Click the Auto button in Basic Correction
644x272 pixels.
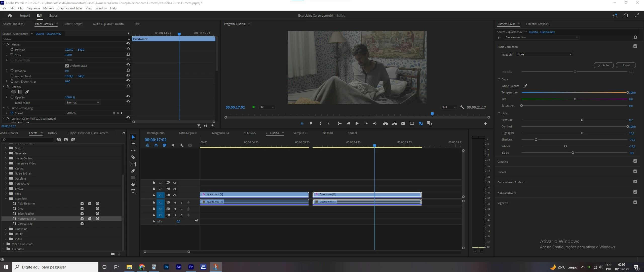(603, 65)
